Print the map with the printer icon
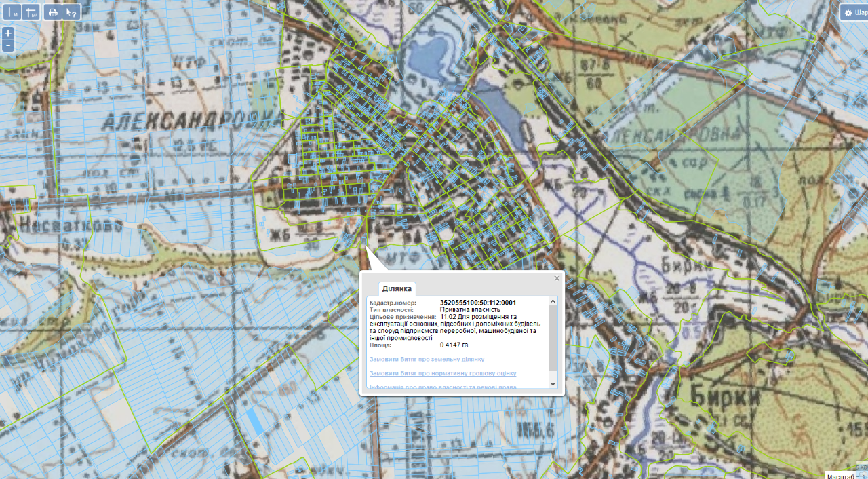The image size is (868, 479). 52,12
